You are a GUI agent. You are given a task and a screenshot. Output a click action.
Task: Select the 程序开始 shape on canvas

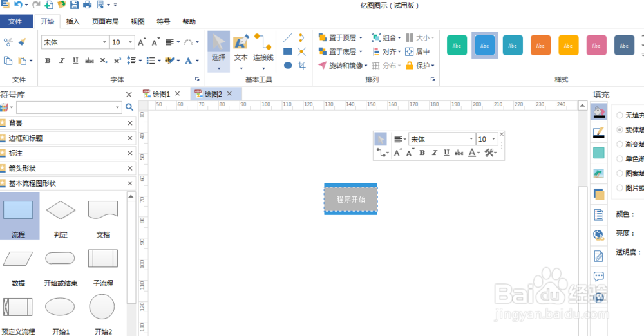351,199
